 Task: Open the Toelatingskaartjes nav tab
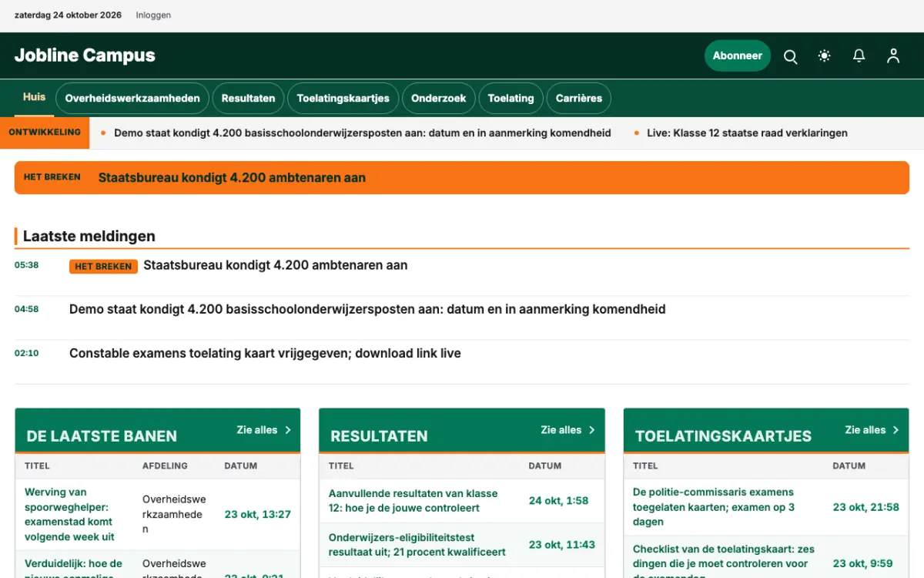click(343, 98)
